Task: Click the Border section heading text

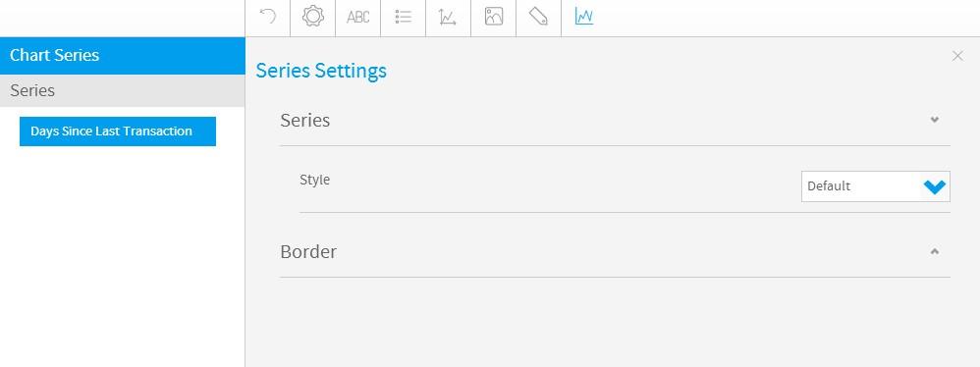Action: (308, 251)
